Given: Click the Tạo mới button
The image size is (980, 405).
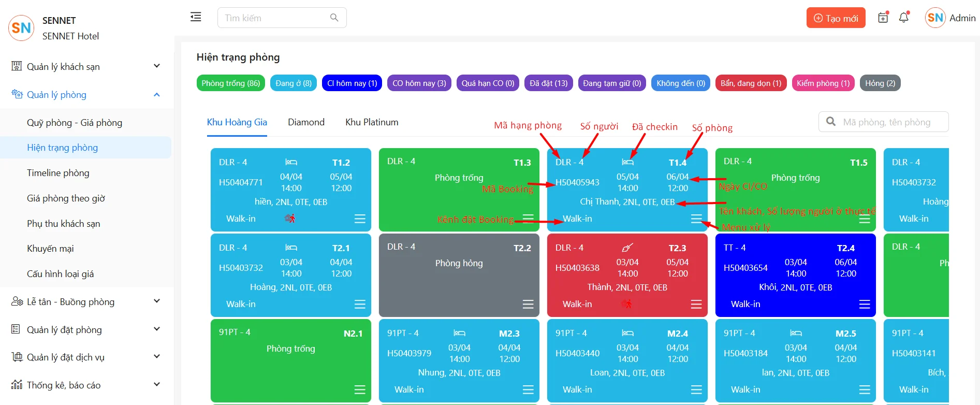Looking at the screenshot, I should [836, 18].
